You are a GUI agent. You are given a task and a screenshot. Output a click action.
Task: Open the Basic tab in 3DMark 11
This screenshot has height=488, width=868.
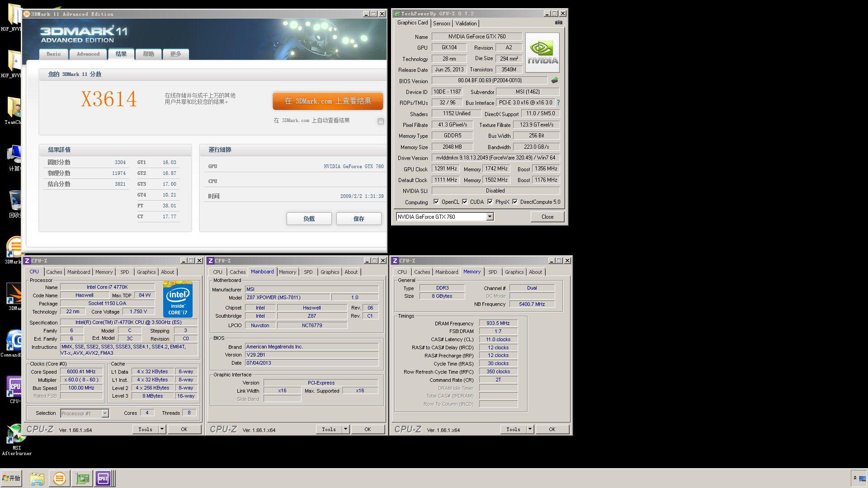click(x=53, y=54)
